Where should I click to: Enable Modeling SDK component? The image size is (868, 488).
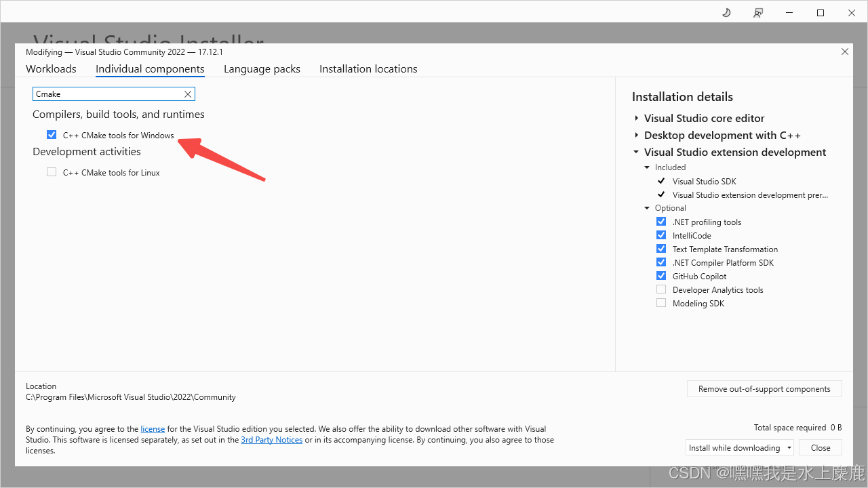click(661, 303)
